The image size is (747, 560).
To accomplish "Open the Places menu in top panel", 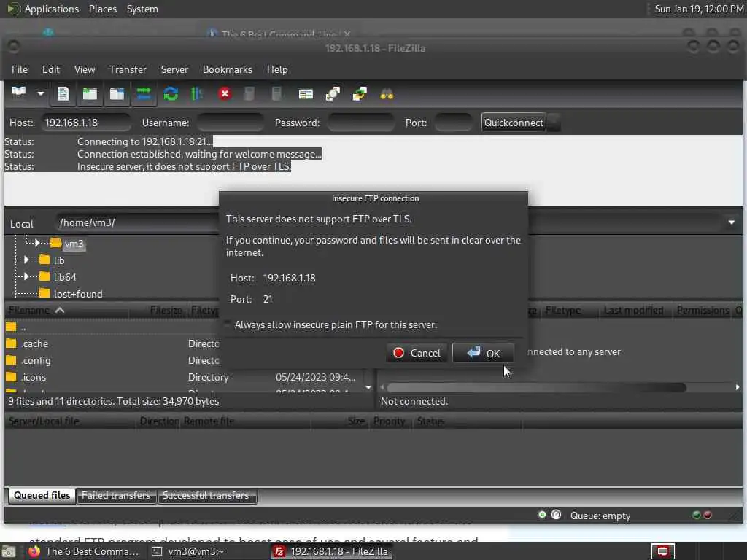I will point(102,9).
